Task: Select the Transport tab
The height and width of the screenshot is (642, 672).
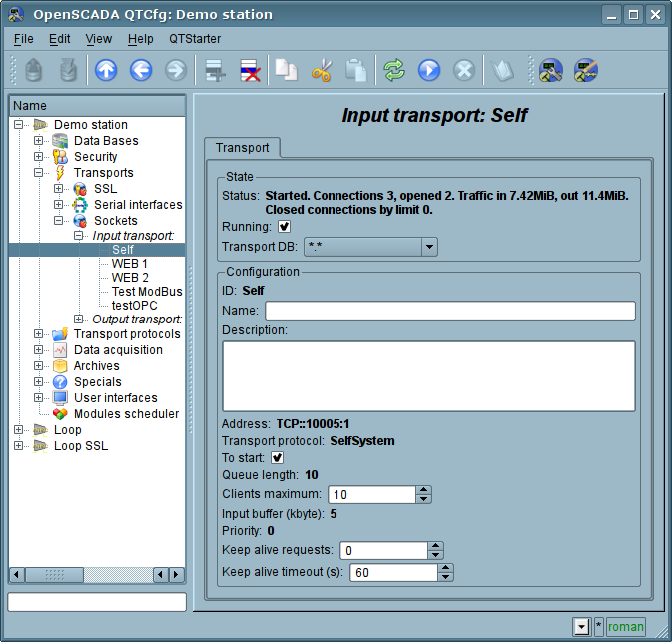Action: 243,148
